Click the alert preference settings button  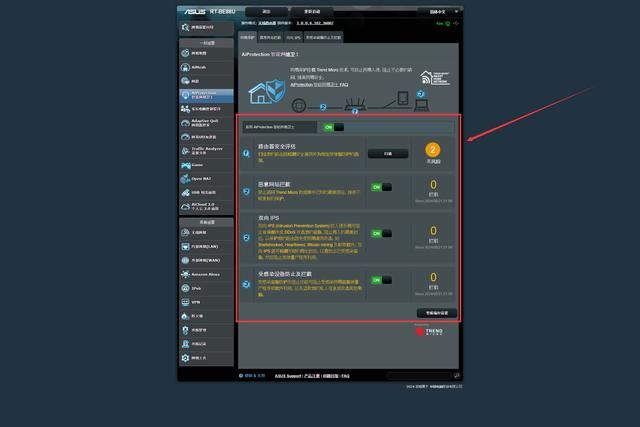(x=436, y=313)
